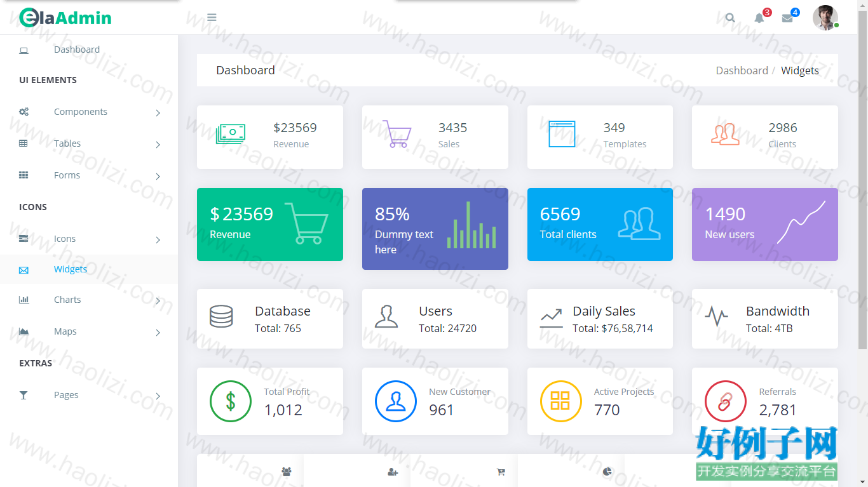
Task: Open the messages envelope icon
Action: 787,18
